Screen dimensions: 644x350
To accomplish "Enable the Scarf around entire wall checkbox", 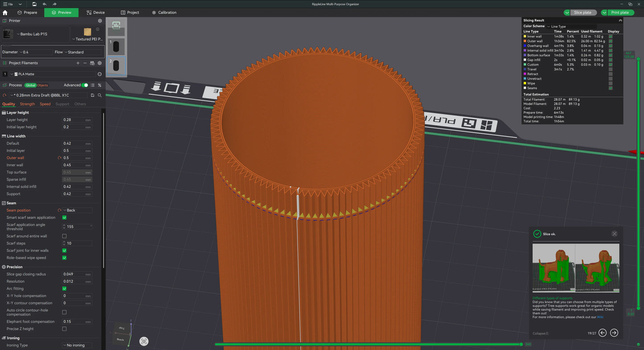I will click(64, 236).
